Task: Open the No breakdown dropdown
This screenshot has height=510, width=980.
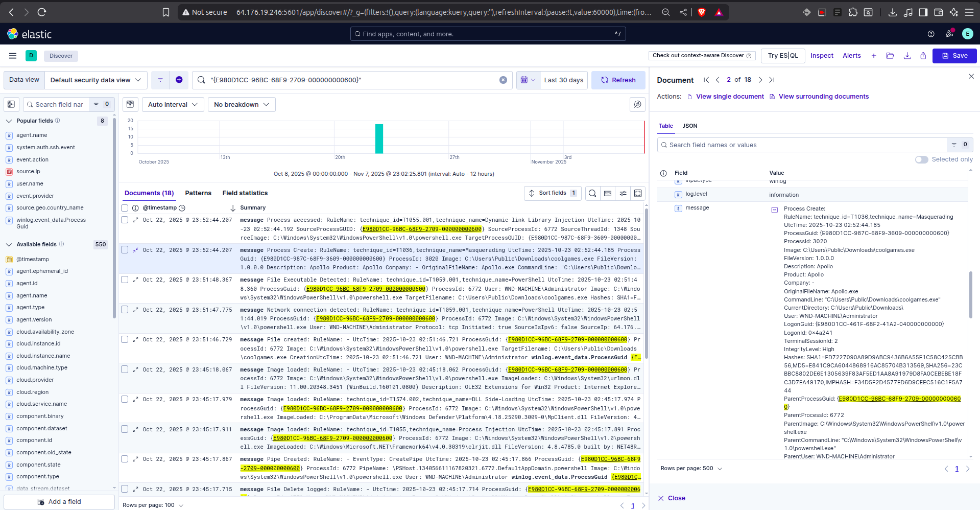Action: [x=241, y=105]
